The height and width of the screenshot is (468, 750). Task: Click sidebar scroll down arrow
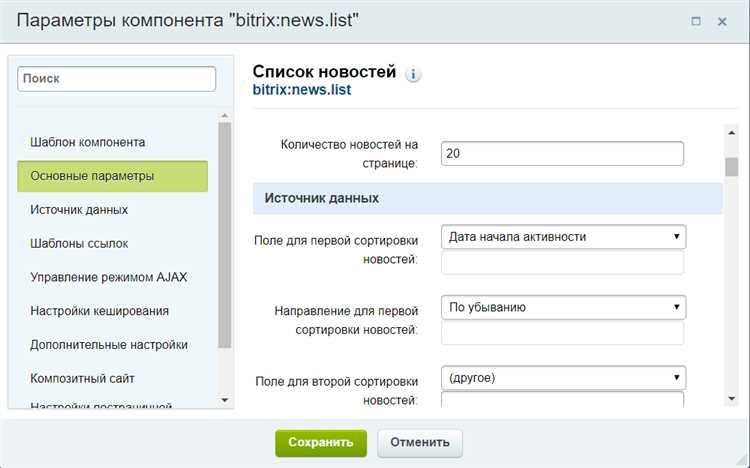pyautogui.click(x=224, y=400)
